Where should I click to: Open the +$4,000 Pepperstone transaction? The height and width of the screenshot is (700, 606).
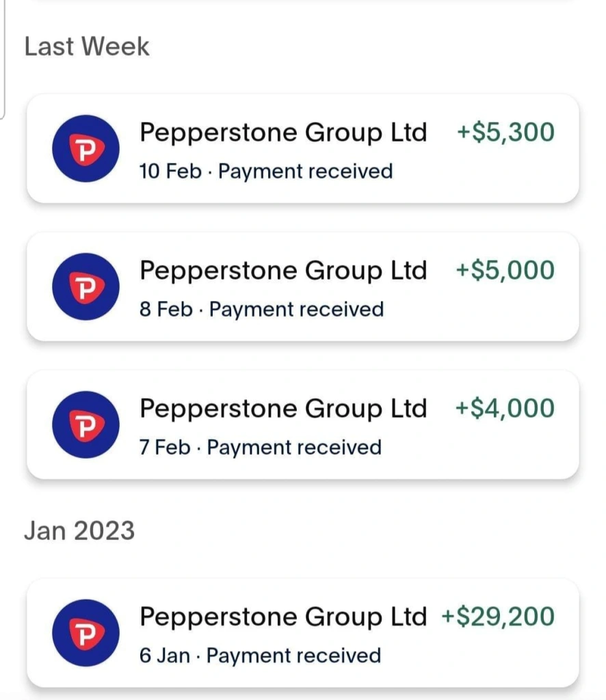303,425
